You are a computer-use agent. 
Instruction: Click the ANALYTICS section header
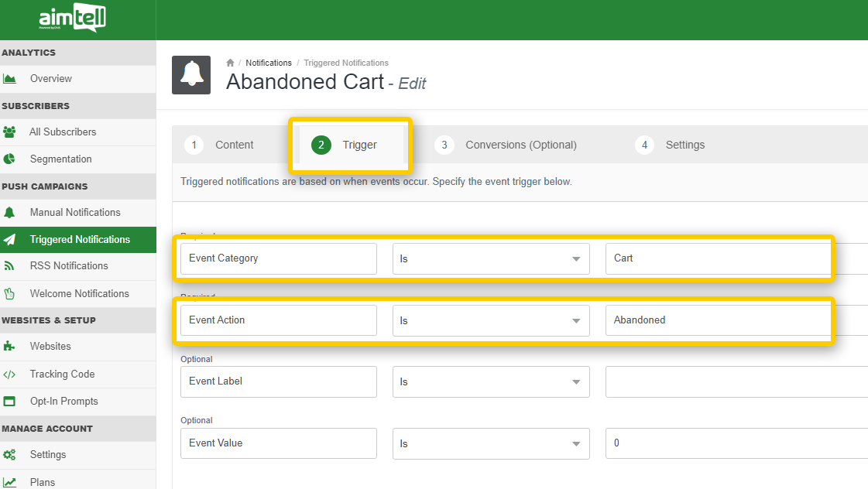tap(29, 53)
